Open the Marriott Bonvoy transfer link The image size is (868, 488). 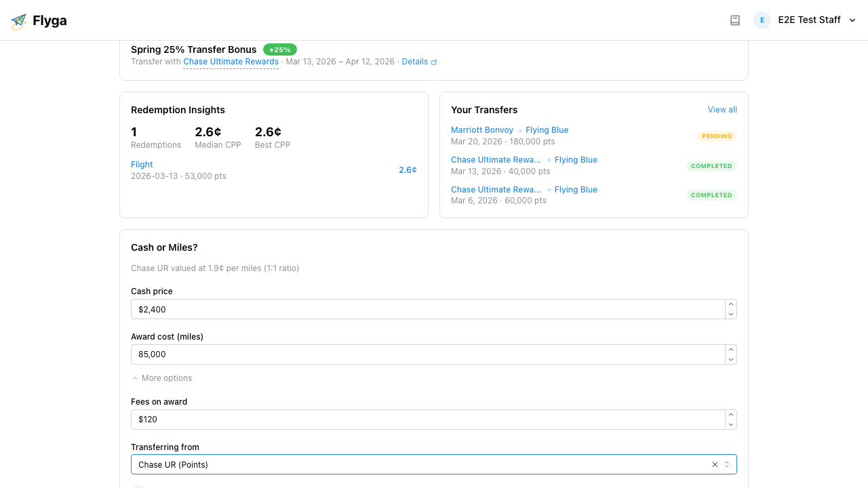pyautogui.click(x=482, y=130)
